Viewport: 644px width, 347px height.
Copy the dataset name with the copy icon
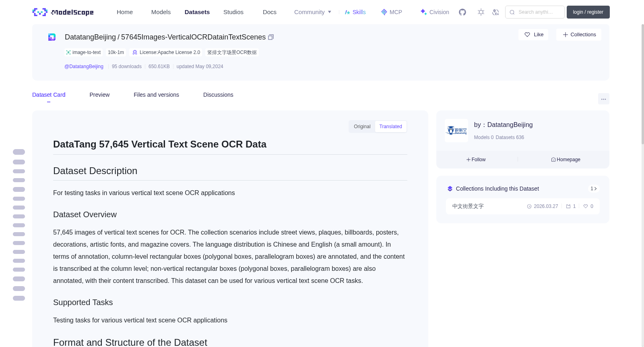coord(271,37)
